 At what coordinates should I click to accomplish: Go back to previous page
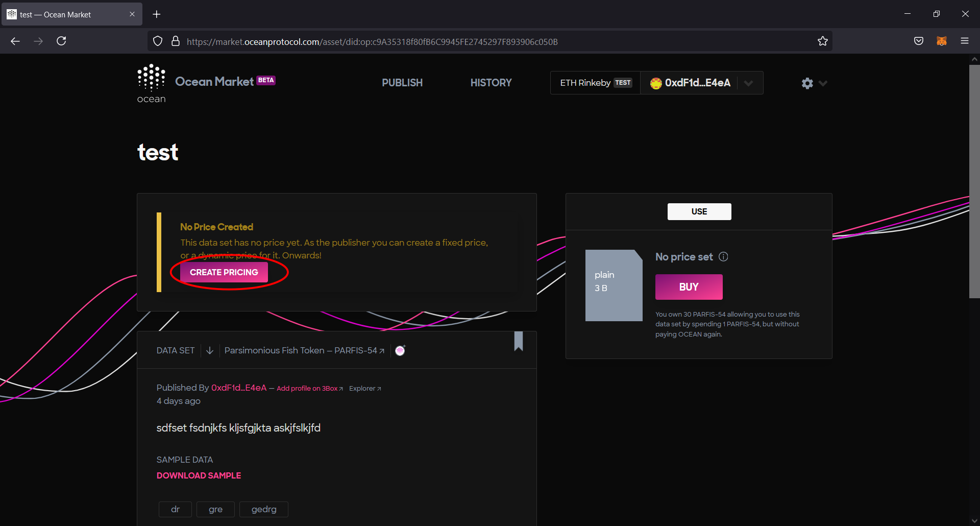click(x=15, y=41)
